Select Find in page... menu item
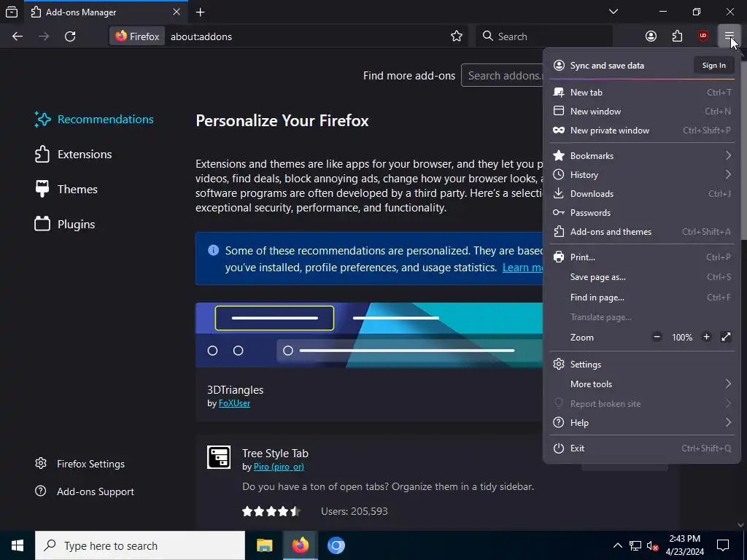747x560 pixels. click(642, 297)
